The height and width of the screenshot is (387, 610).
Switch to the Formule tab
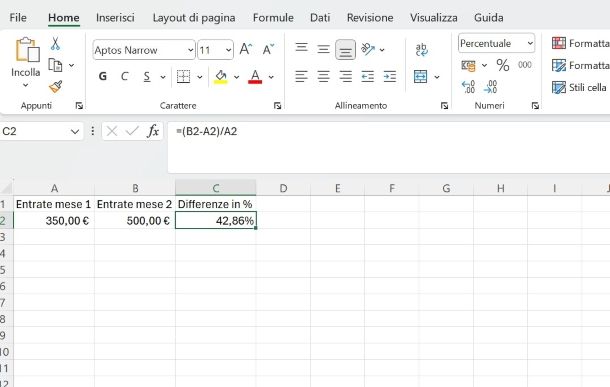pos(273,18)
